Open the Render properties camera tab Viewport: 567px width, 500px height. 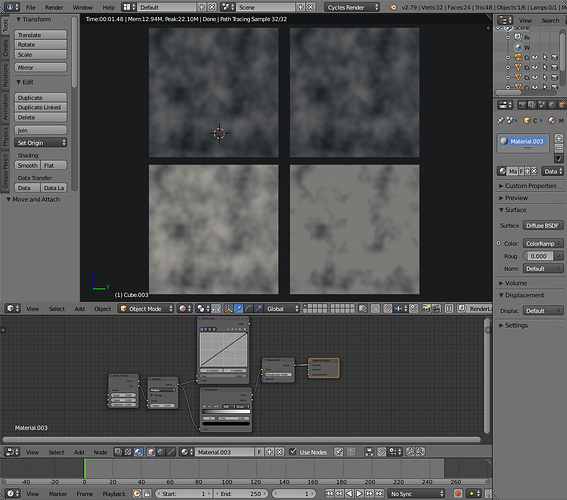522,105
